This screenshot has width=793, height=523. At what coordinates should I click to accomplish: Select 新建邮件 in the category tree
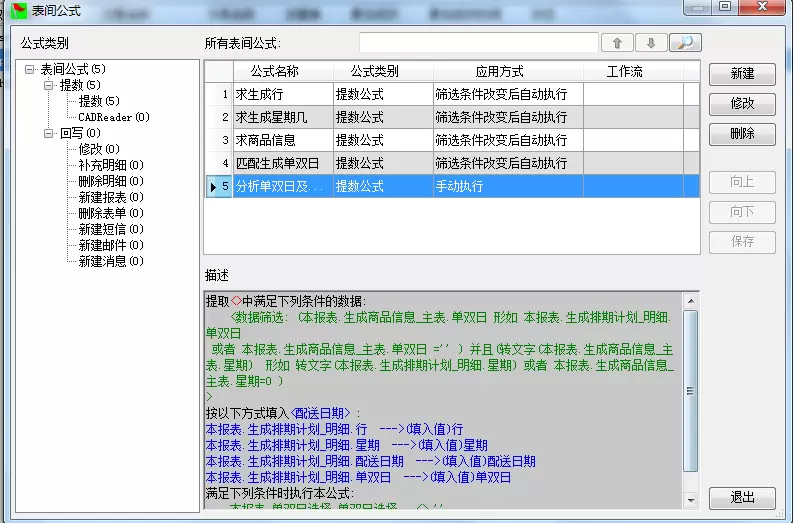tap(109, 245)
